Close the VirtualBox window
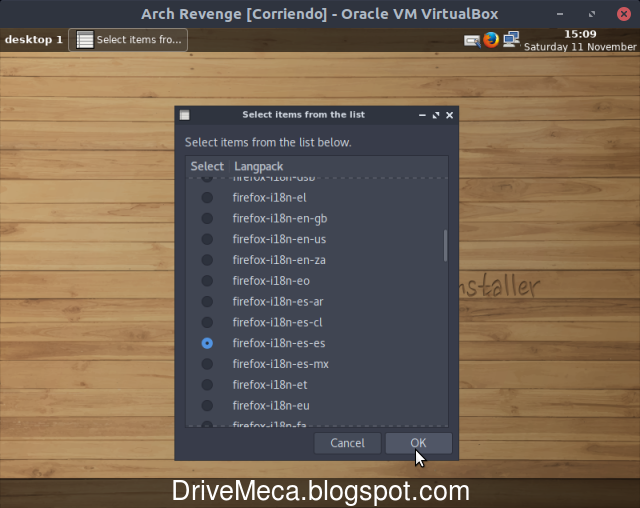 click(624, 14)
